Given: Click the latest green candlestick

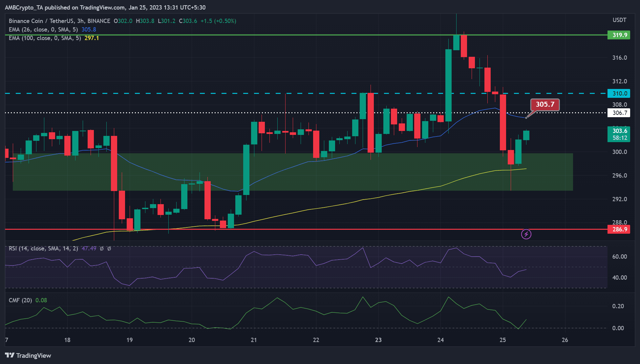Looking at the screenshot, I should pyautogui.click(x=526, y=135).
